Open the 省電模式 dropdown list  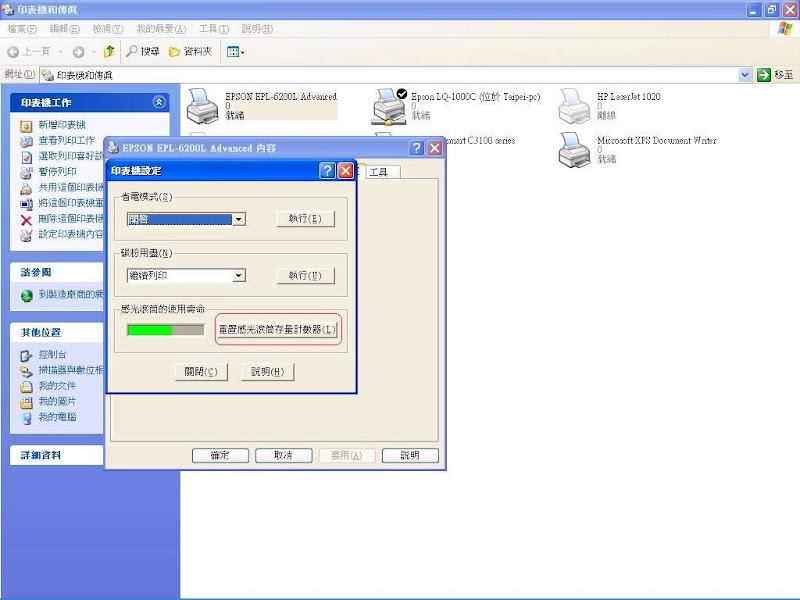coord(239,219)
